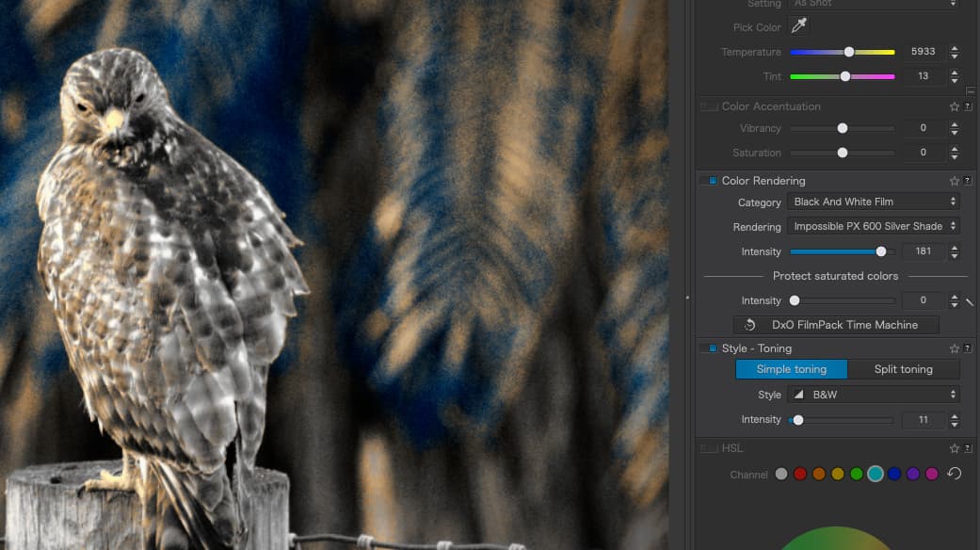Click the protect saturated colors magic wand
980x550 pixels.
970,301
